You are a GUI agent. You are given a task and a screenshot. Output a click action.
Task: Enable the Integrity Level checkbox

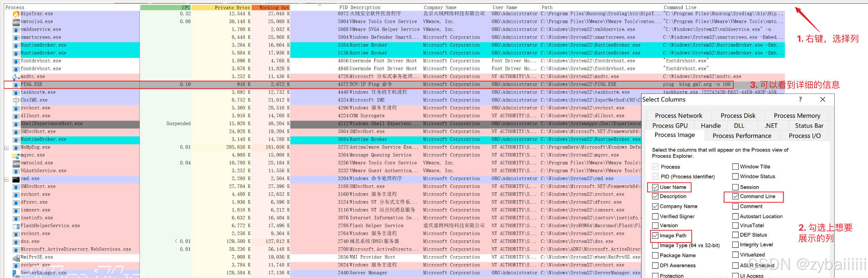click(735, 245)
